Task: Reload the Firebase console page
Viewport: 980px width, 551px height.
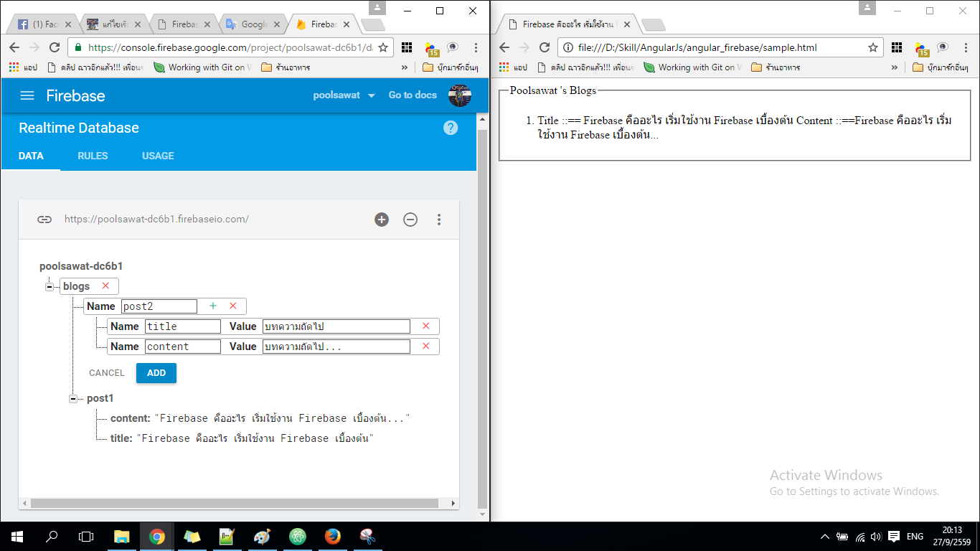Action: (54, 47)
